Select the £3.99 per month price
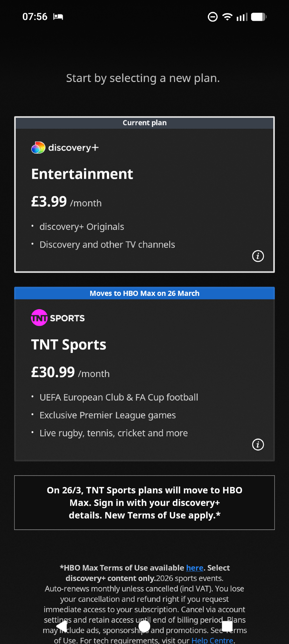Screen dimensions: 289x644 (66, 203)
